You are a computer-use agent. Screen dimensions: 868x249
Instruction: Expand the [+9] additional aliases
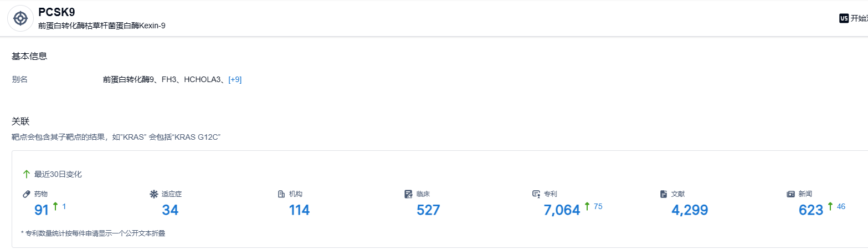pos(235,79)
